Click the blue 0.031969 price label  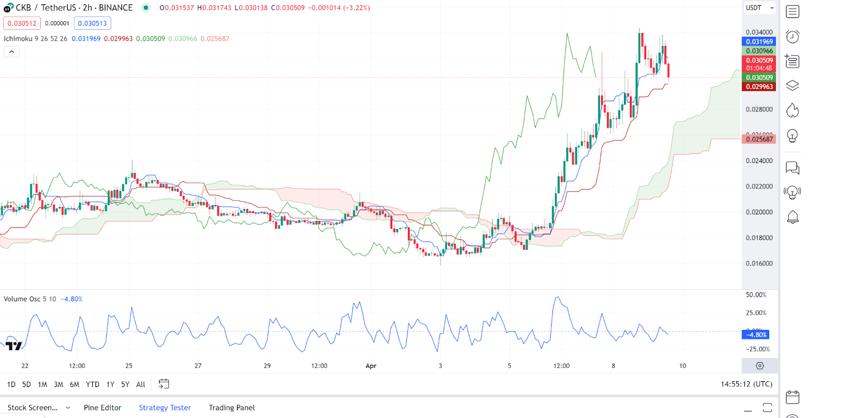coord(759,42)
